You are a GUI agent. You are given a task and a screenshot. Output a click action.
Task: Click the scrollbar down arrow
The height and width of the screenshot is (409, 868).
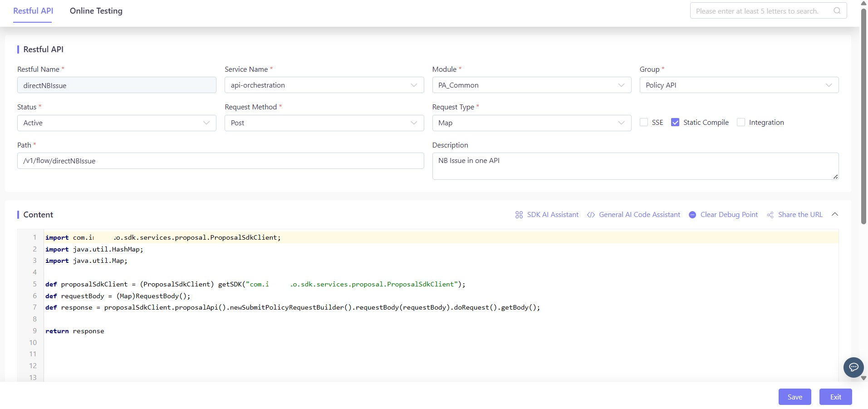(864, 378)
